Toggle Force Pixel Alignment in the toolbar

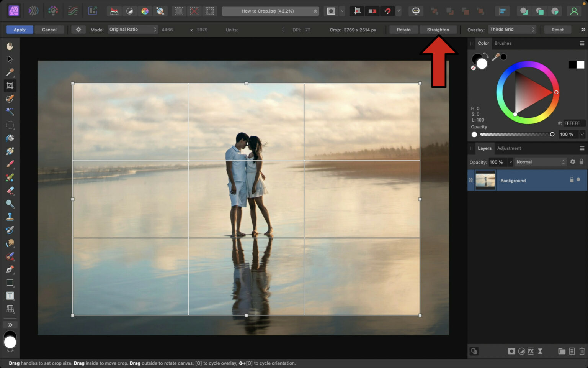pyautogui.click(x=357, y=11)
